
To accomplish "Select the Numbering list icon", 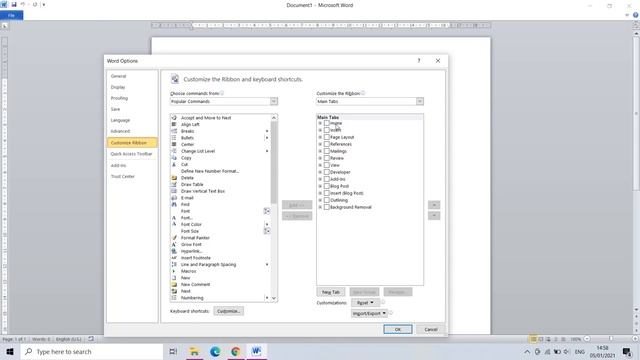I will point(174,298).
